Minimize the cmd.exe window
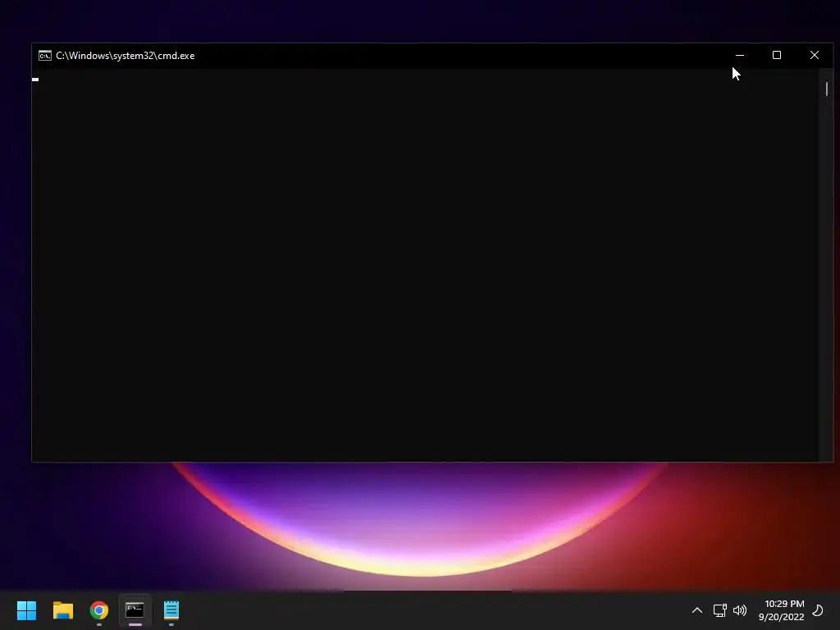This screenshot has width=840, height=630. (740, 55)
